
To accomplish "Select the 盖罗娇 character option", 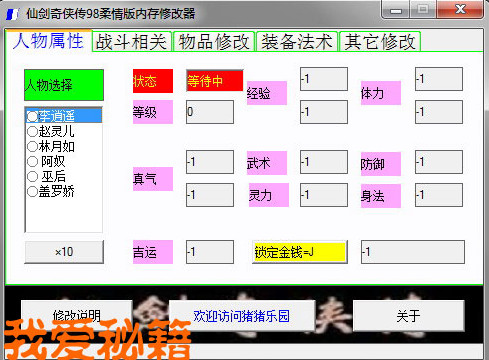I will click(x=51, y=191).
